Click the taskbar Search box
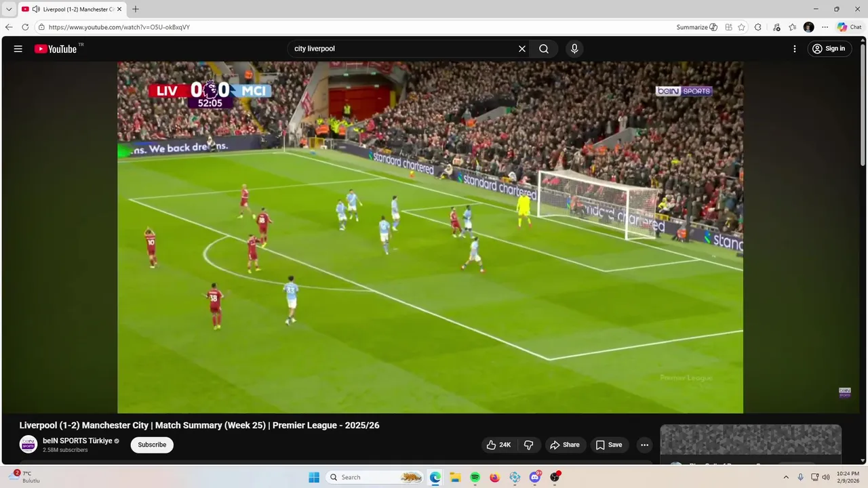 click(374, 477)
